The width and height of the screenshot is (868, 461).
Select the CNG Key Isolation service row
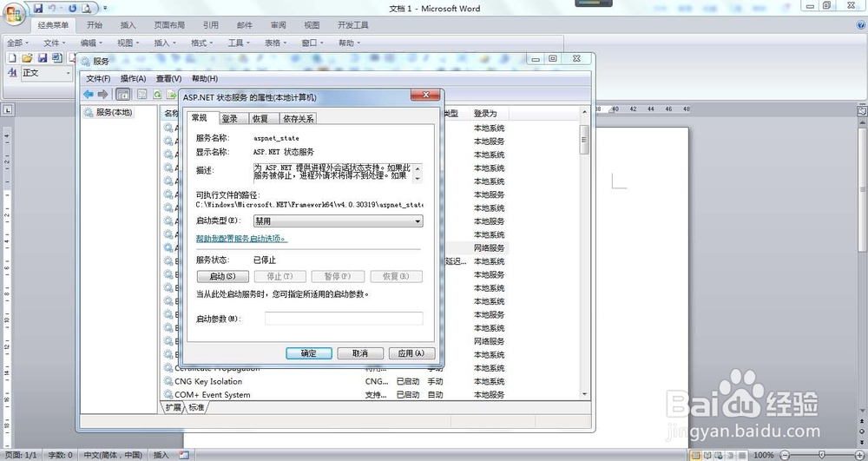[371, 381]
